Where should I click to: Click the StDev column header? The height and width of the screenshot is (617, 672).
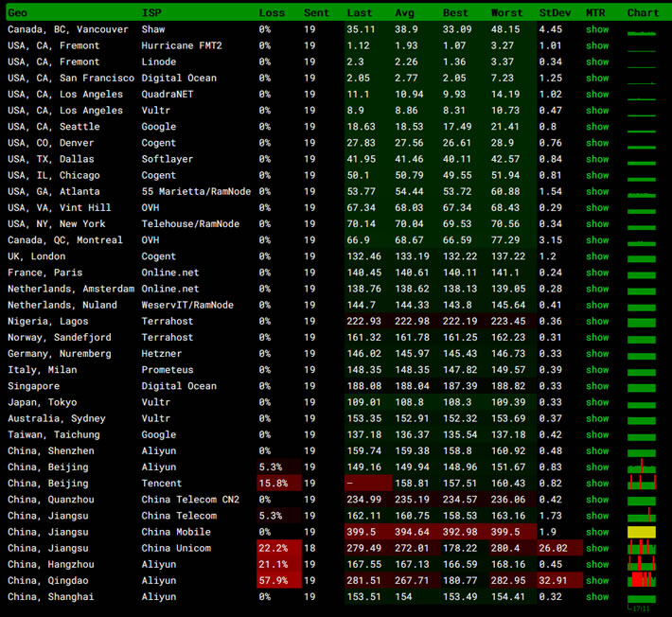tap(554, 12)
